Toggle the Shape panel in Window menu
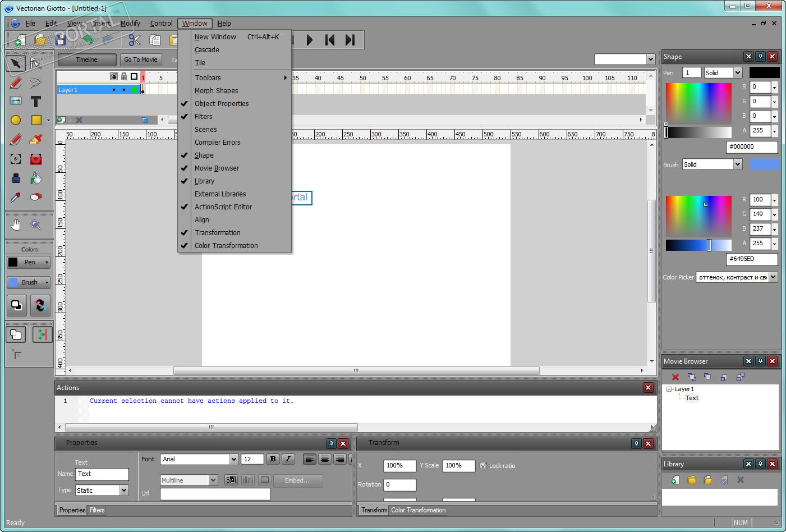 (x=235, y=155)
